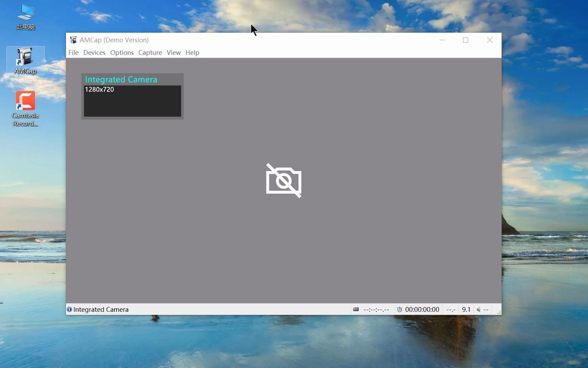Click the AMCap (Demo Version) title text

(114, 40)
